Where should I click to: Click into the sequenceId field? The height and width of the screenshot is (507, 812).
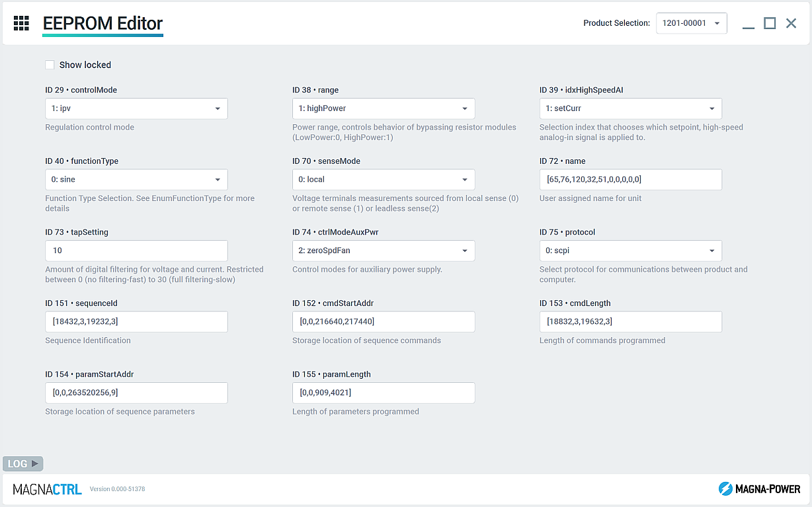tap(136, 321)
